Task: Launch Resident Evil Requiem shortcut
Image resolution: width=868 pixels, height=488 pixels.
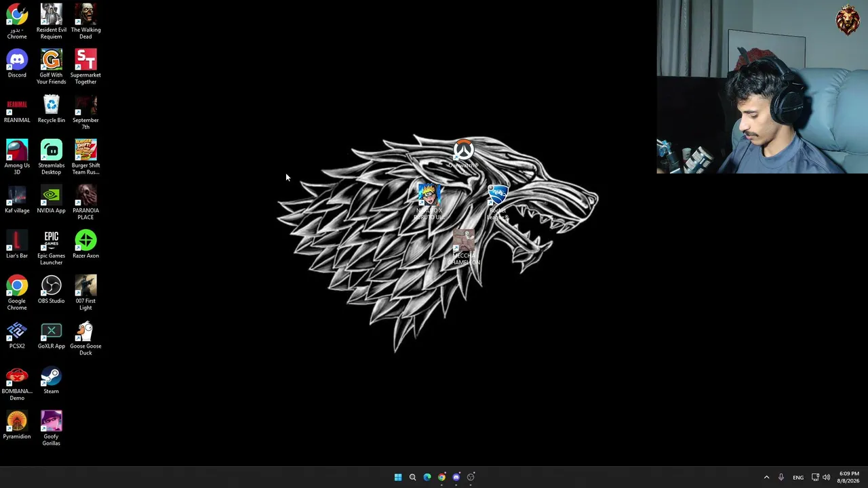Action: point(52,21)
